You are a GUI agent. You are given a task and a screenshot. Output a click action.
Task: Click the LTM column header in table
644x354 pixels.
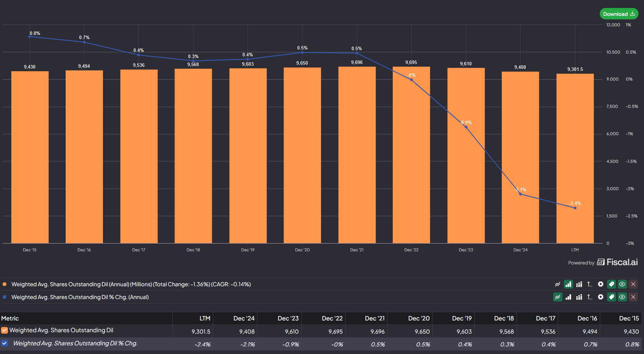click(205, 318)
